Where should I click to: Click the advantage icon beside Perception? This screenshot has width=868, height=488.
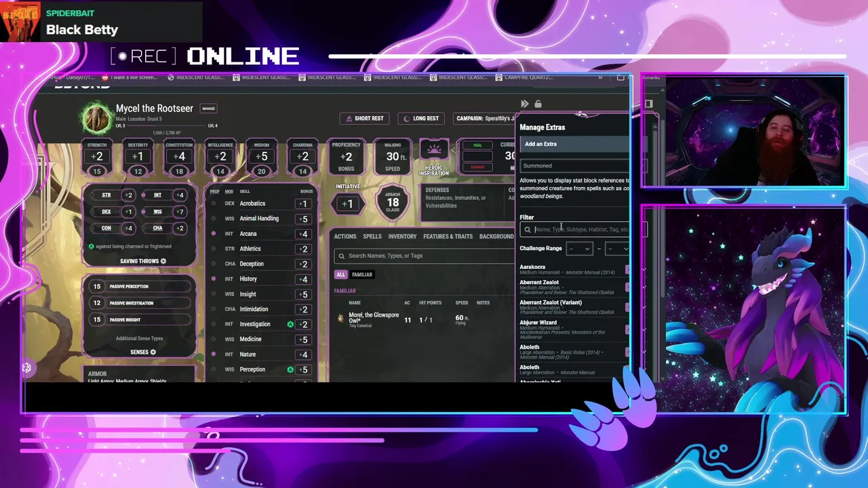coord(290,369)
